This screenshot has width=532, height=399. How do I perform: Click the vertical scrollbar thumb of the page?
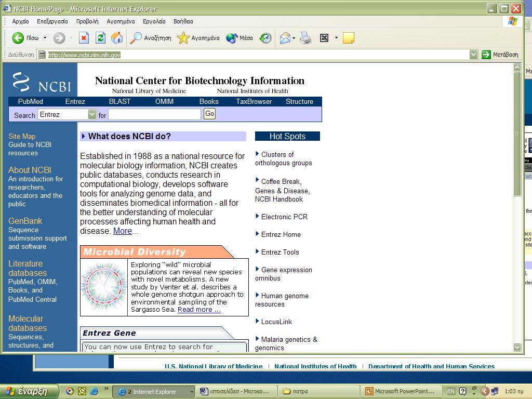coord(517,134)
